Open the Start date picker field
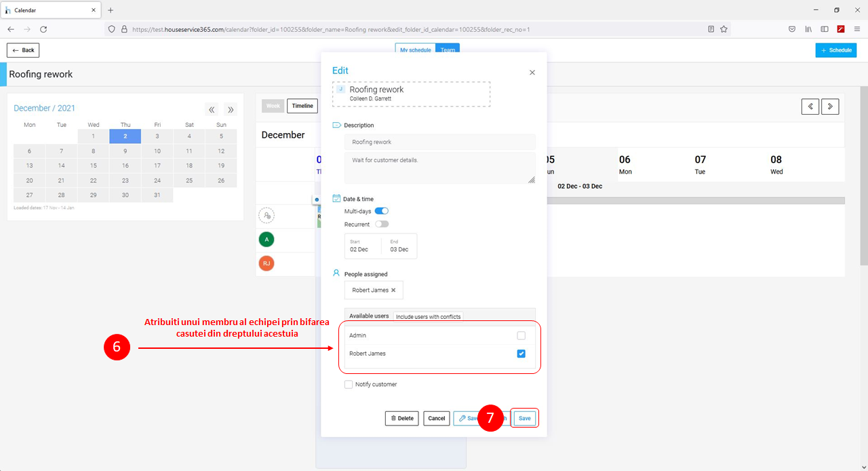The height and width of the screenshot is (471, 868). (x=362, y=246)
